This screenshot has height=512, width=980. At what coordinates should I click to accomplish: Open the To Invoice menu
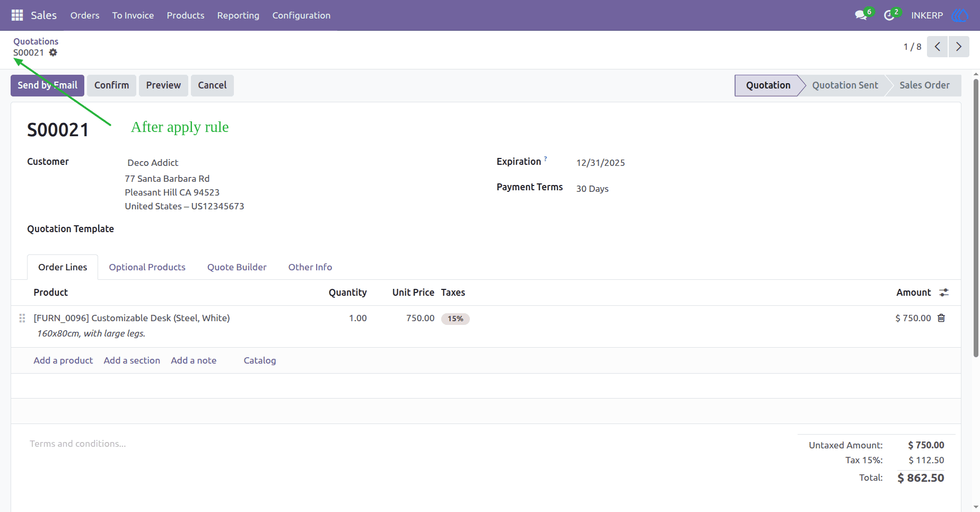[133, 15]
